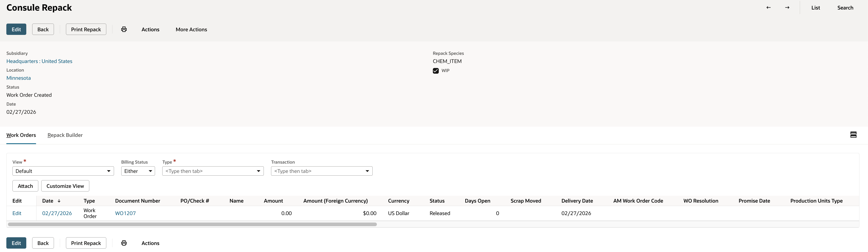Viewport: 868px width, 252px height.
Task: Click the List option in the top right
Action: pyautogui.click(x=816, y=7)
